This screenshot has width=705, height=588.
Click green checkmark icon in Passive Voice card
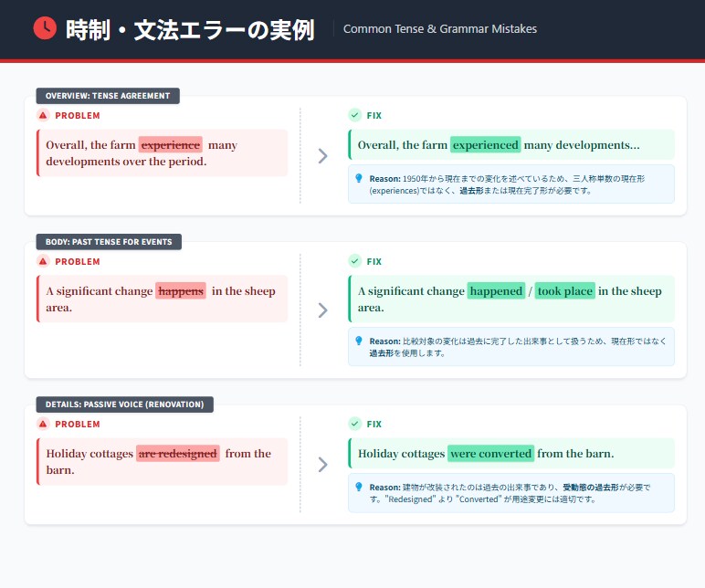pyautogui.click(x=354, y=424)
